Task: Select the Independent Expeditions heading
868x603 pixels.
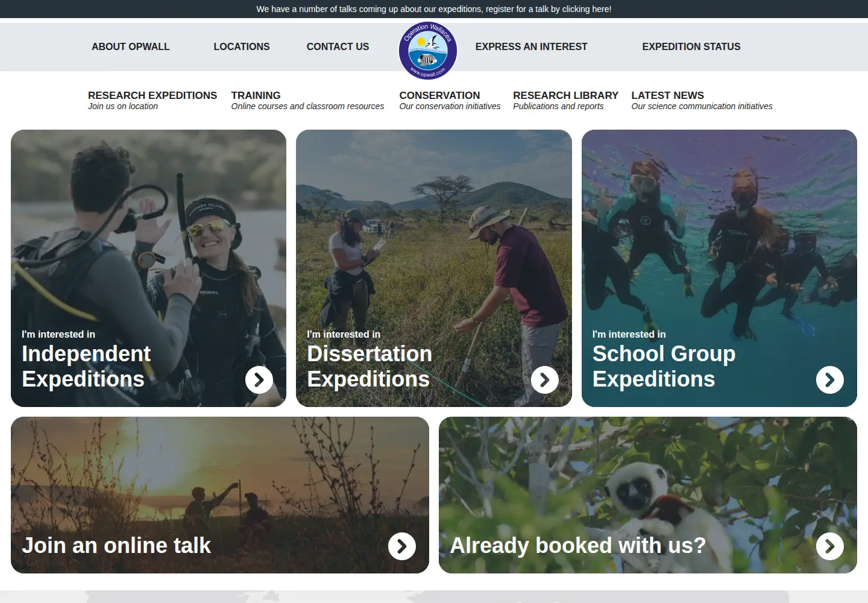Action: 86,366
